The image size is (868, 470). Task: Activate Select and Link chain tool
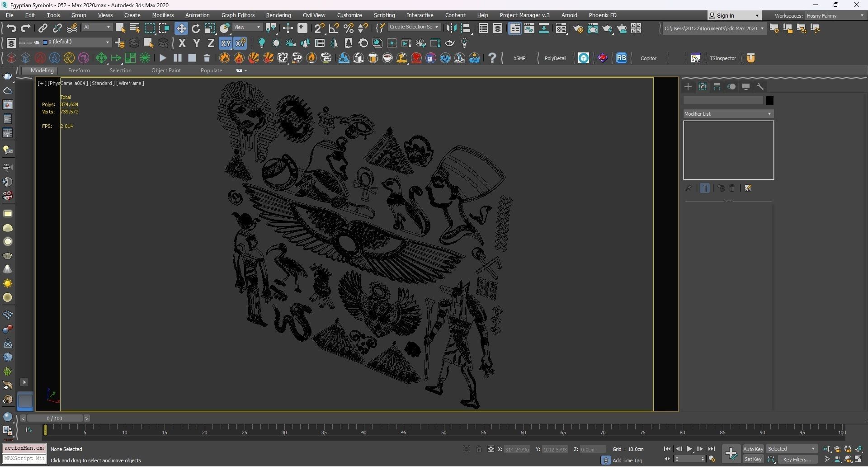coord(42,28)
